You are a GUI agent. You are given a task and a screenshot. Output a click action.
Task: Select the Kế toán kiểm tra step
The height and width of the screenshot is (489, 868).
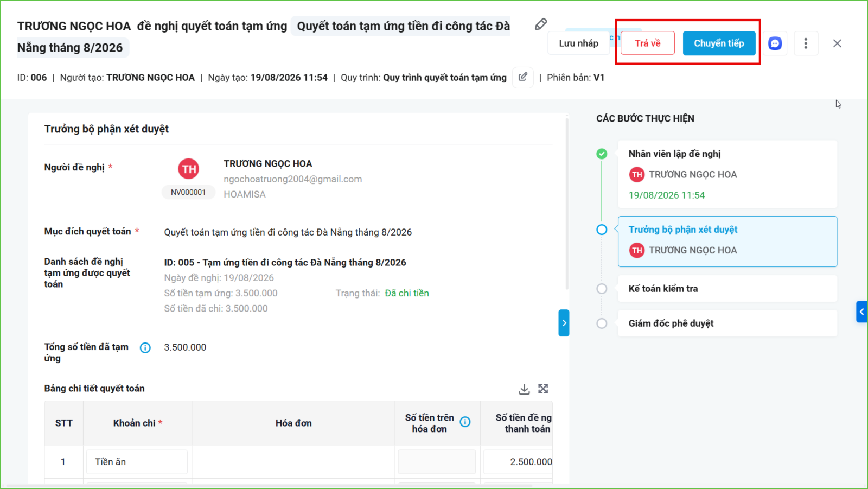point(727,289)
